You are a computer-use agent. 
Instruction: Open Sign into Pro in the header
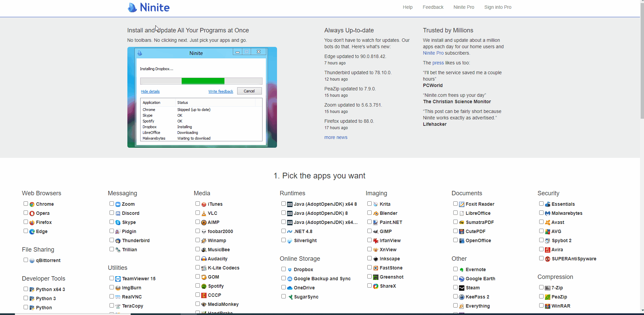(498, 7)
